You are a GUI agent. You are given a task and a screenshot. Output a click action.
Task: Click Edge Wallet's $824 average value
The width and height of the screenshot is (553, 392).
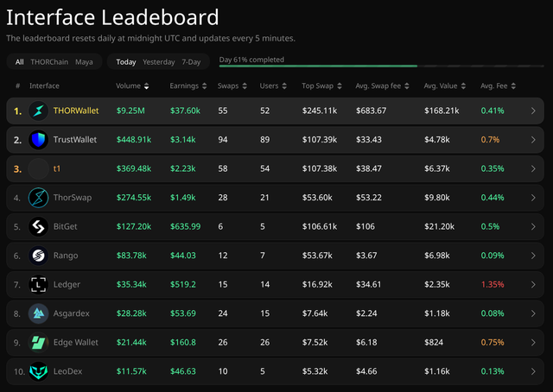coord(434,342)
